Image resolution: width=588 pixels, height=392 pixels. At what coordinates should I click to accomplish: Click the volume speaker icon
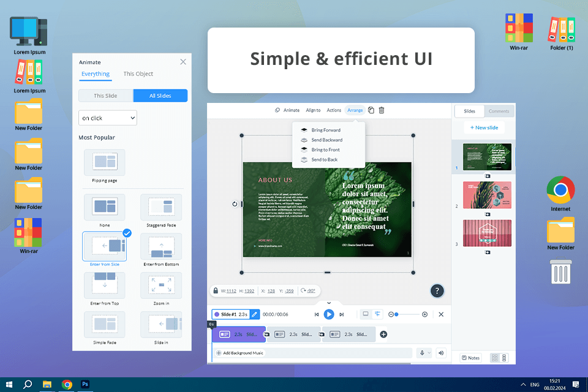pyautogui.click(x=441, y=353)
